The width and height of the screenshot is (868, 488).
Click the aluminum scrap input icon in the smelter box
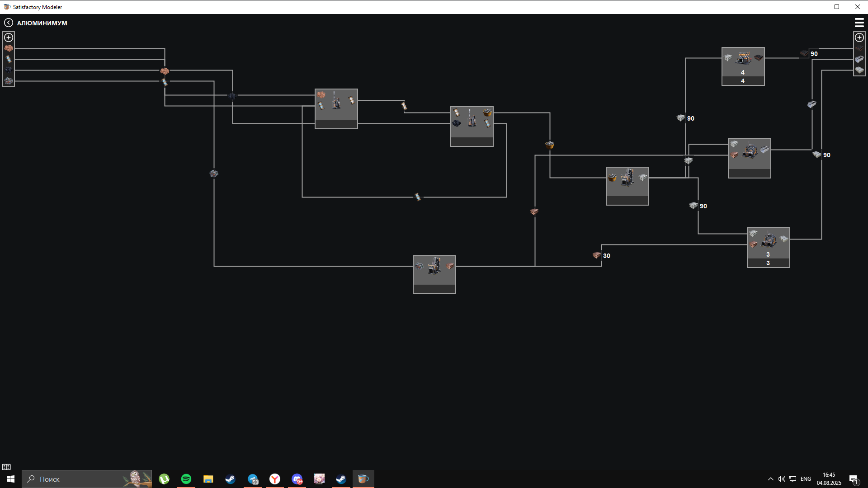612,178
